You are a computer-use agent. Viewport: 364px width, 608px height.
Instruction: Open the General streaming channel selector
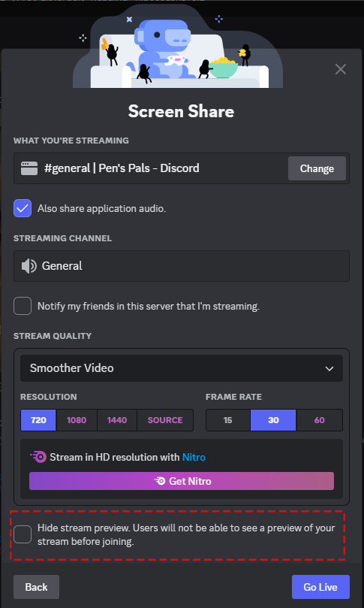181,266
